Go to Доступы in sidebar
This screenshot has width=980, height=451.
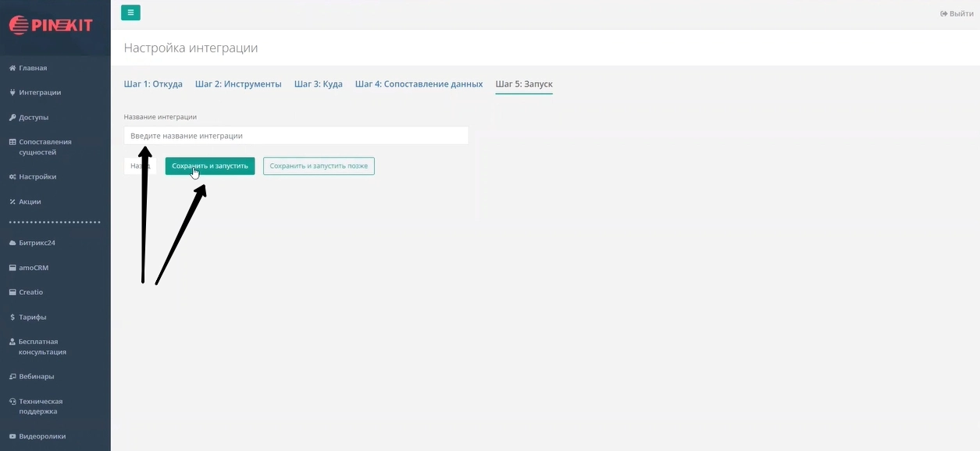pyautogui.click(x=34, y=117)
